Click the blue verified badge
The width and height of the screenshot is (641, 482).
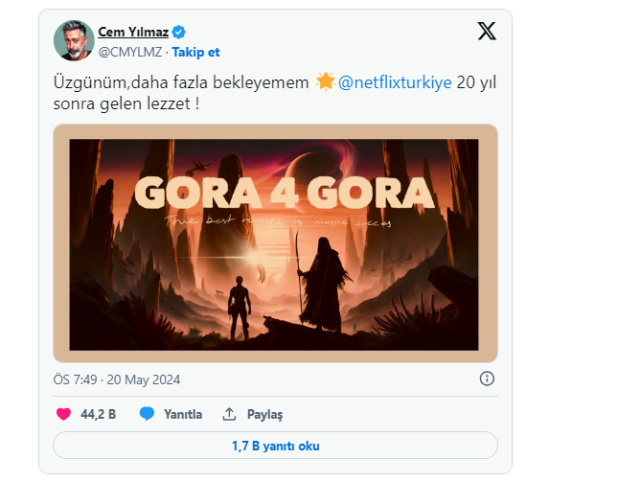click(179, 32)
